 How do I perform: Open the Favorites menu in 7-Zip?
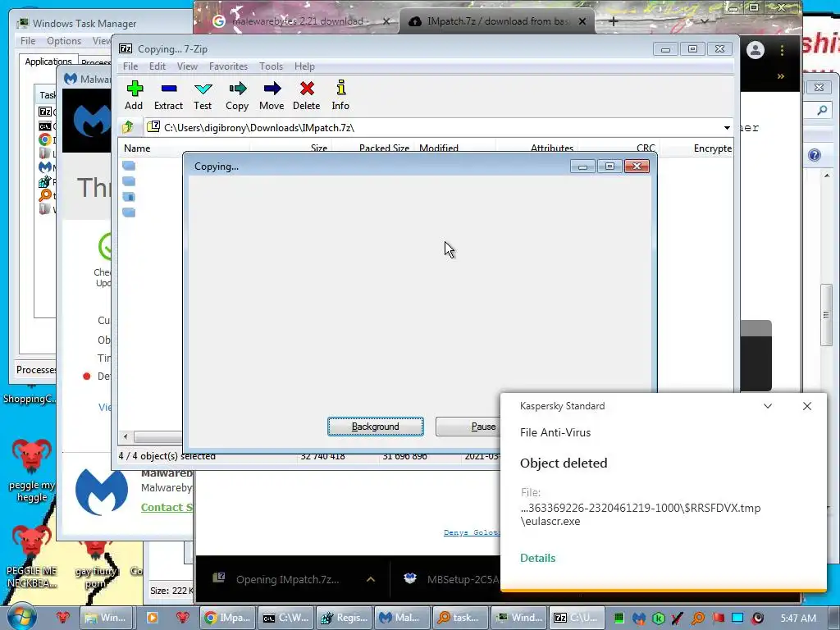(x=228, y=66)
